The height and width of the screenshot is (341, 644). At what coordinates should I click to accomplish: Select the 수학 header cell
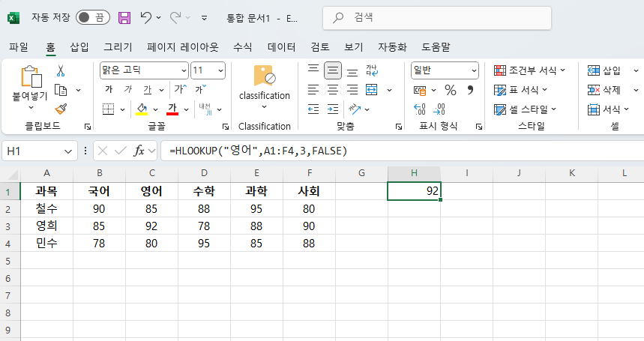tap(204, 191)
